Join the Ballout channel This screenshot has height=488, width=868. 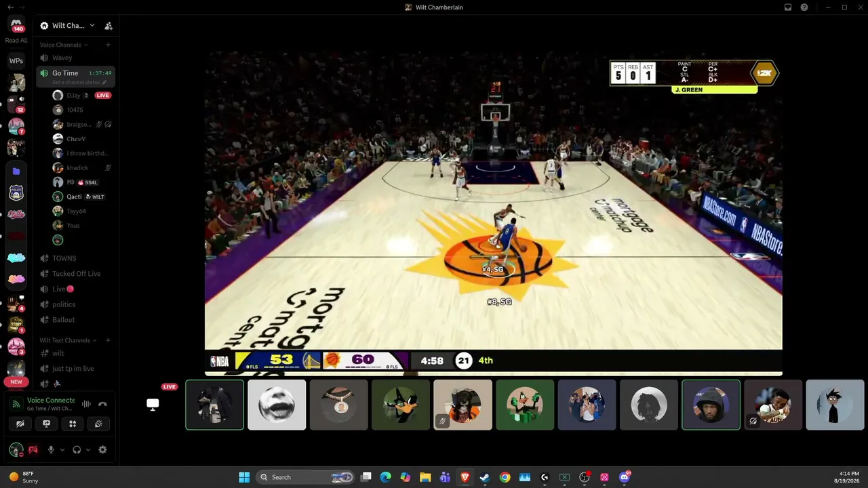pos(75,320)
